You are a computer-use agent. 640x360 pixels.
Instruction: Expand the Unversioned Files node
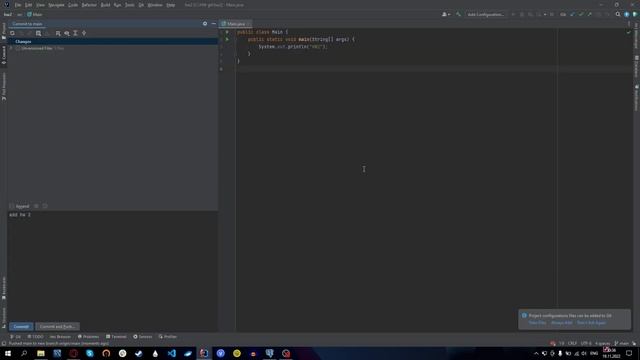[x=11, y=49]
